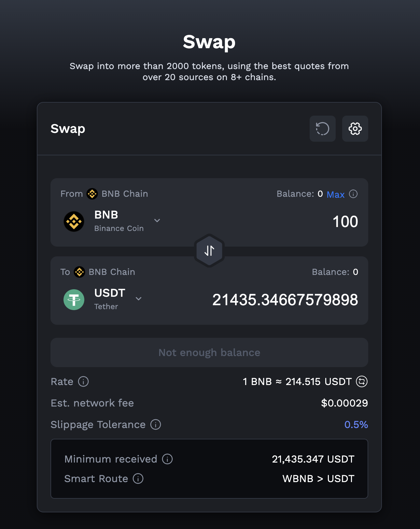Click the info icon beside Max
The height and width of the screenshot is (529, 420).
353,194
